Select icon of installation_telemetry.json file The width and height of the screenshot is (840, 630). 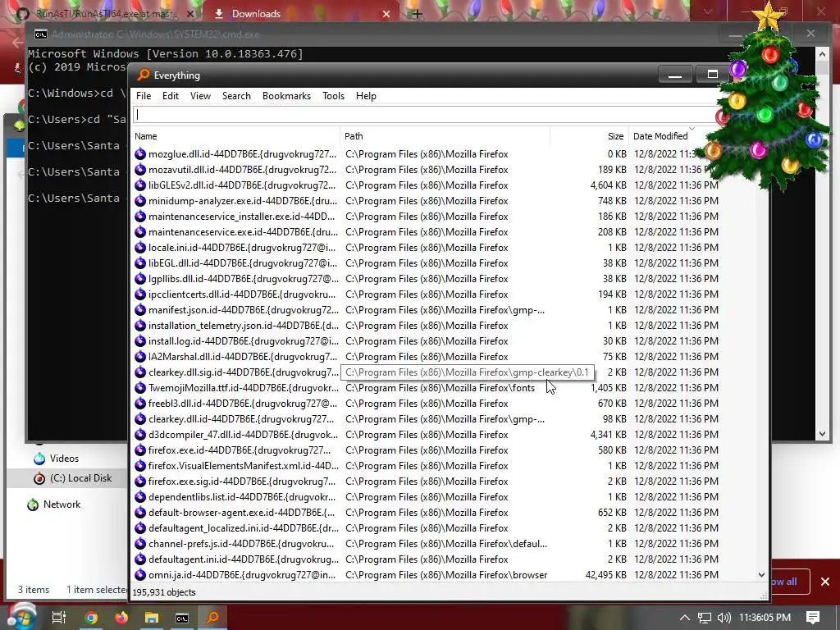139,325
